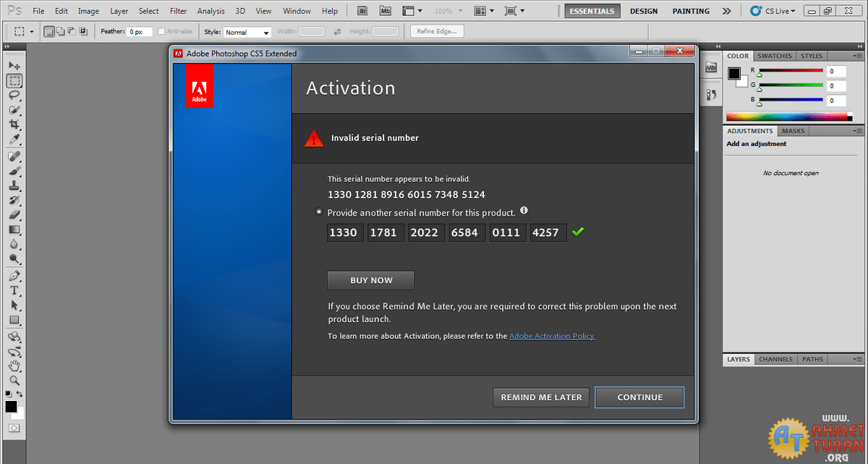Screen dimensions: 868x464
Task: Click the R slider in Color panel
Action: coord(791,71)
